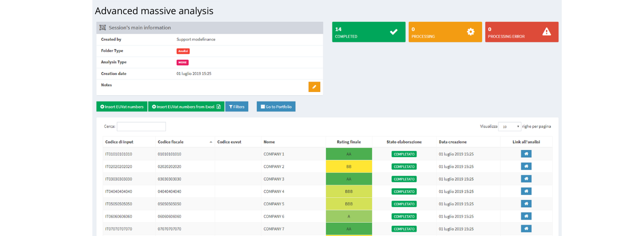Click the red Processing Error card

(522, 32)
